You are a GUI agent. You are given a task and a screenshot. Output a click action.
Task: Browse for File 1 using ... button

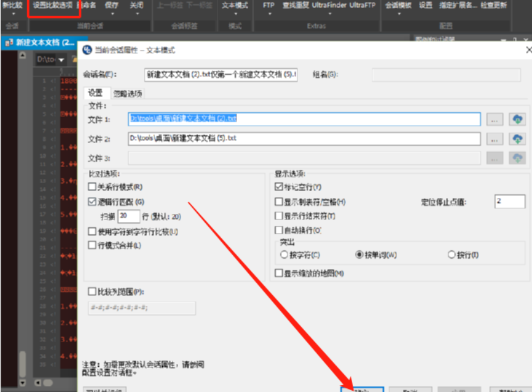click(x=495, y=119)
